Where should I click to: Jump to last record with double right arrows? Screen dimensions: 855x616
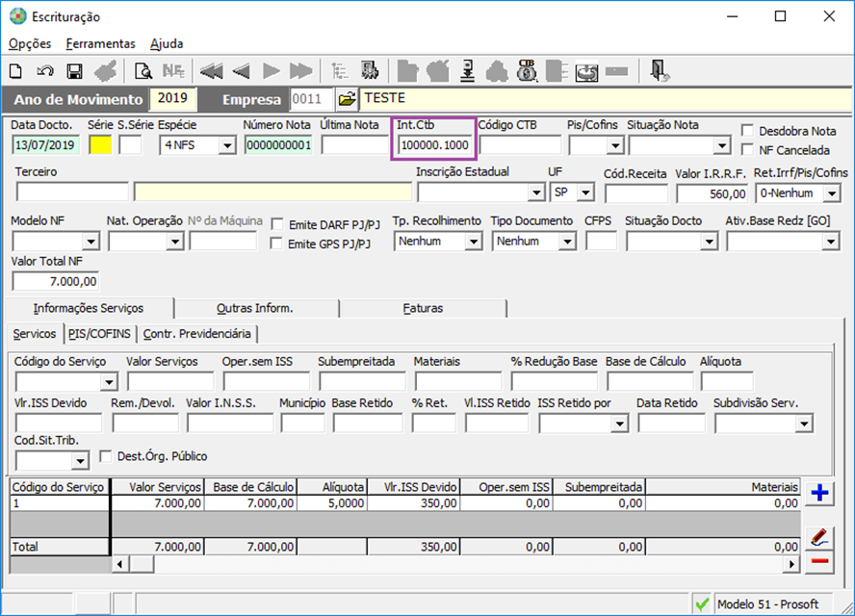pyautogui.click(x=300, y=71)
